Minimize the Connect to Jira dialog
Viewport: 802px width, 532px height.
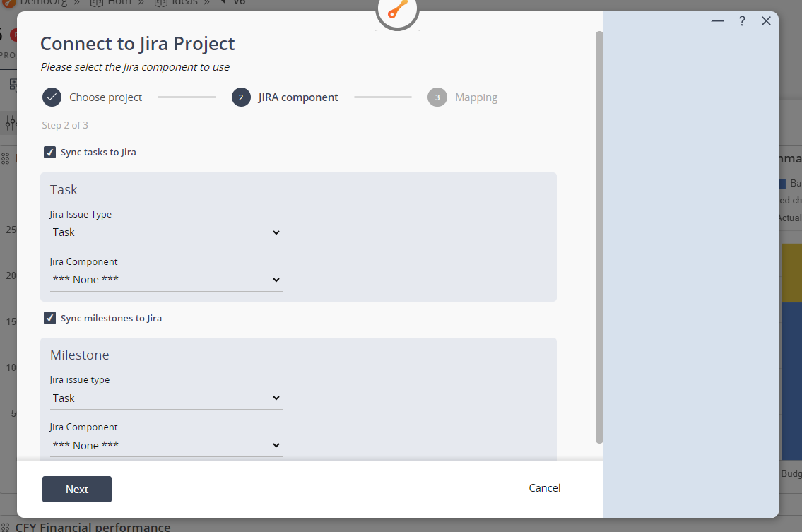point(718,21)
